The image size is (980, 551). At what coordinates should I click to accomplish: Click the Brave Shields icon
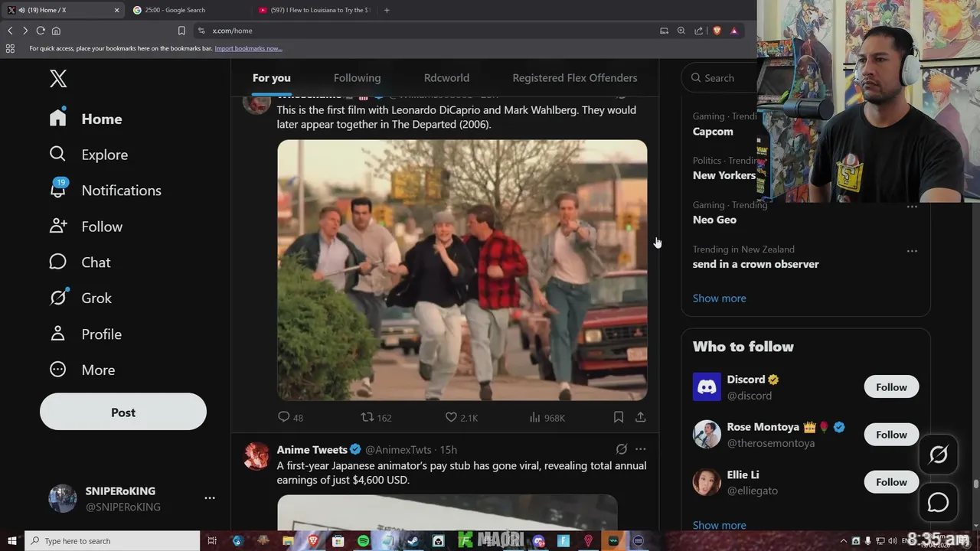point(717,31)
